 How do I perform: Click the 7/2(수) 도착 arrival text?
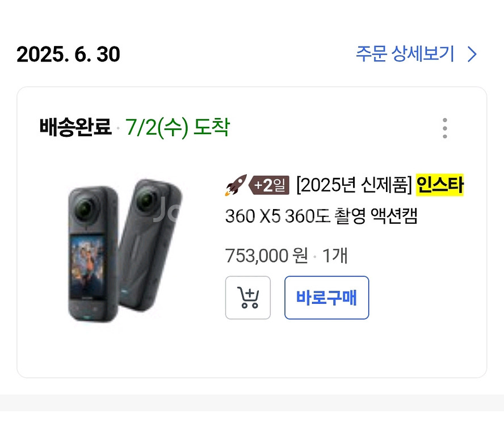(178, 127)
